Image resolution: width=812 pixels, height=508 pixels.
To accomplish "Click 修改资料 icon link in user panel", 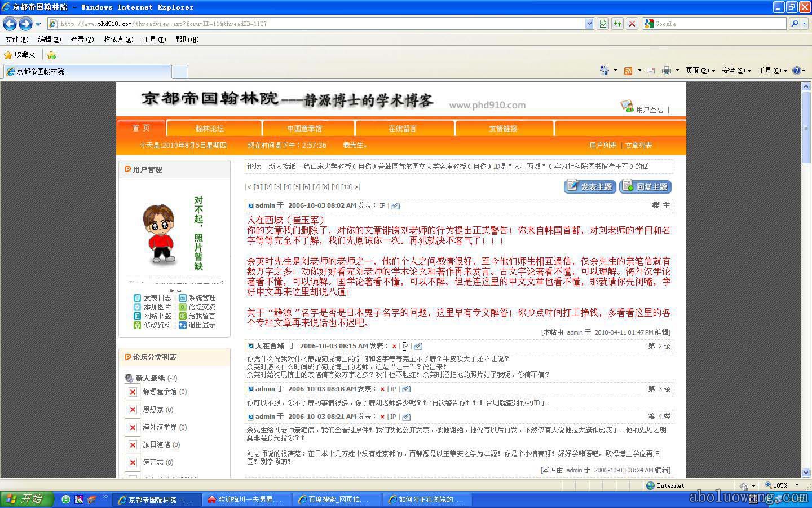I will point(152,325).
